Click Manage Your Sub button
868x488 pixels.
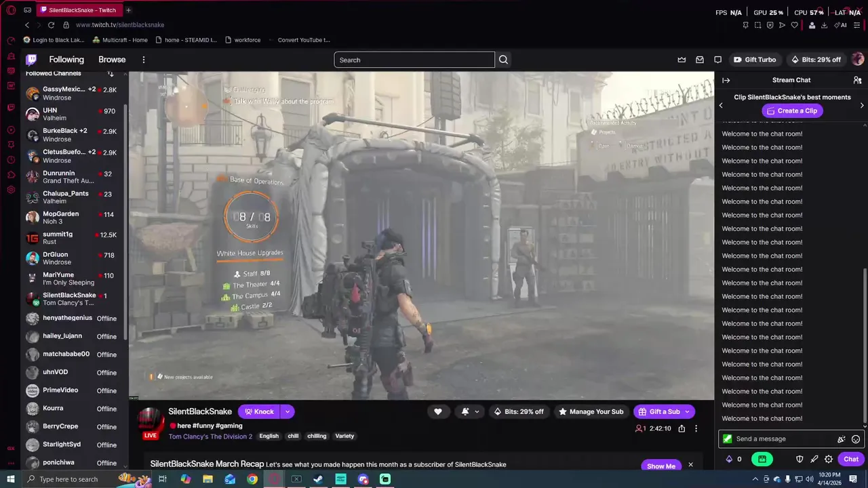tap(590, 411)
